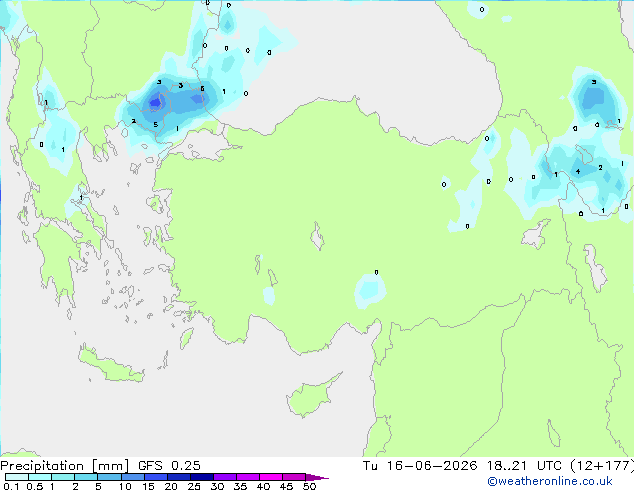Viewport: 634px width, 490px height.
Task: Click the 40–45 mm magenta legend swatch
Action: point(271,477)
